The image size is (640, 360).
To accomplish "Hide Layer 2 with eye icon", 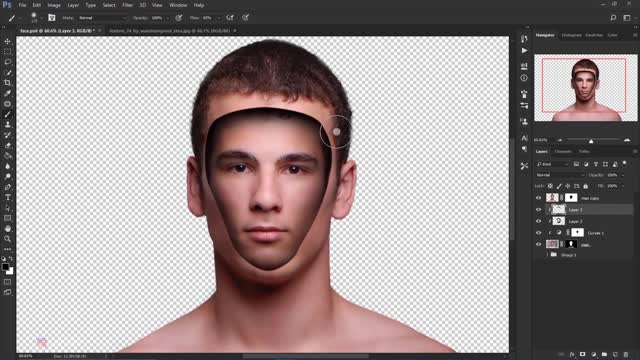I will coord(538,221).
